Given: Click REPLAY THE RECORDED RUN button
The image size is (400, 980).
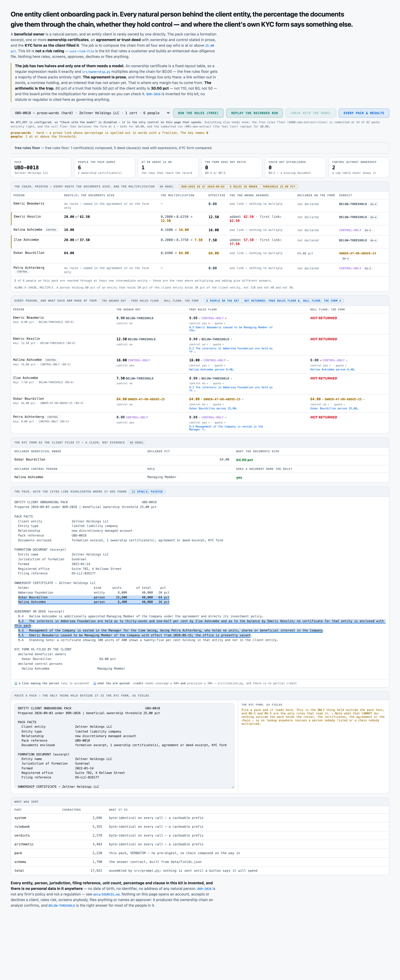Looking at the screenshot, I should pyautogui.click(x=254, y=113).
